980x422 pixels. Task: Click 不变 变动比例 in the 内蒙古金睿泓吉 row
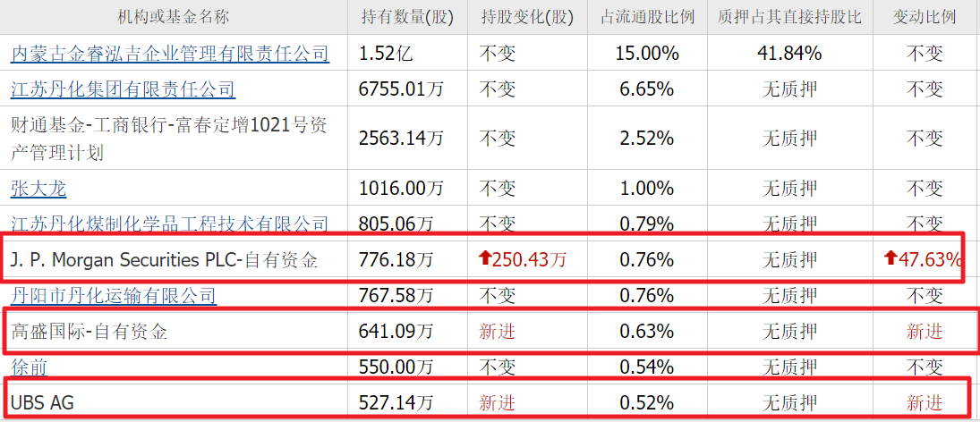coord(925,54)
